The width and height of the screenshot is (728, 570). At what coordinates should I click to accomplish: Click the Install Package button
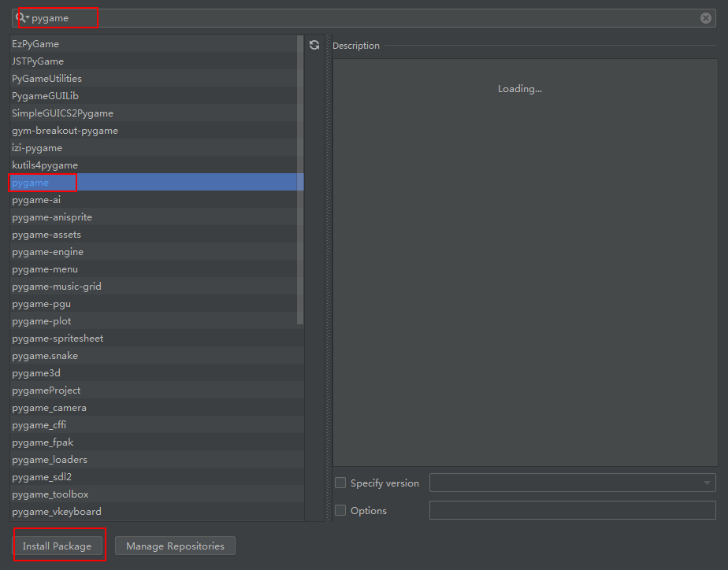(57, 546)
